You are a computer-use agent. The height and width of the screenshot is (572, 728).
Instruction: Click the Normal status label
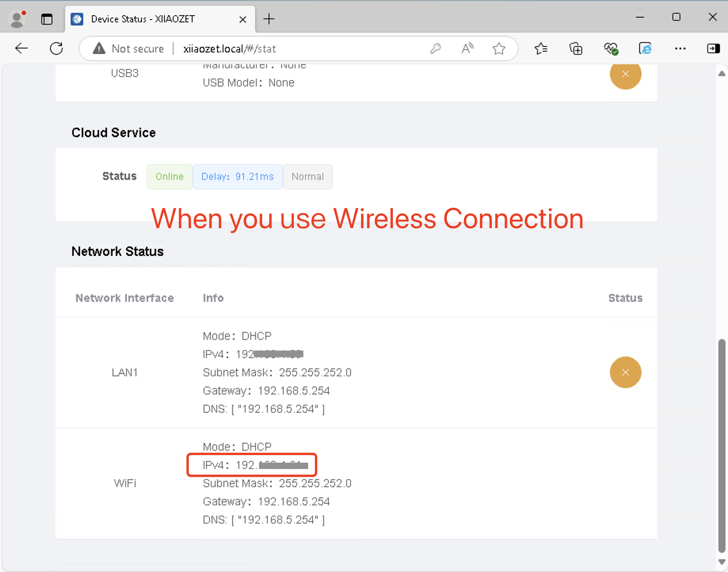[x=308, y=177]
